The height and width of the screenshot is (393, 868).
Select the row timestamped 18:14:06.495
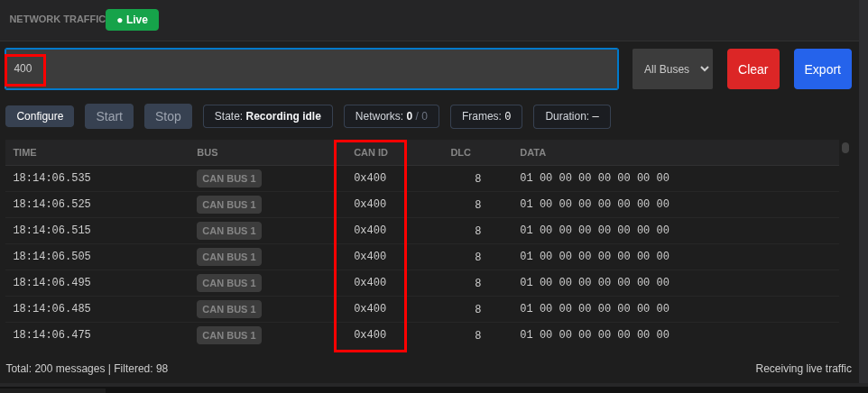tap(422, 283)
